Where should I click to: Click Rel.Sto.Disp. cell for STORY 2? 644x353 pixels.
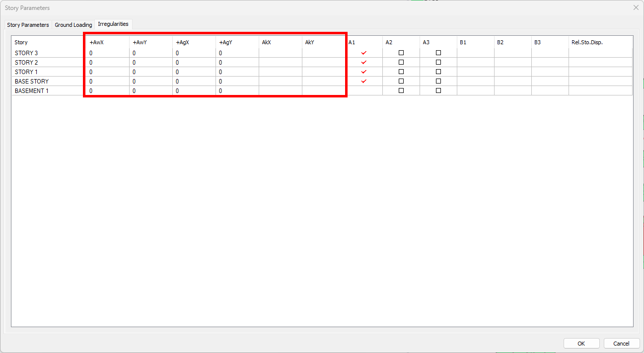(601, 62)
